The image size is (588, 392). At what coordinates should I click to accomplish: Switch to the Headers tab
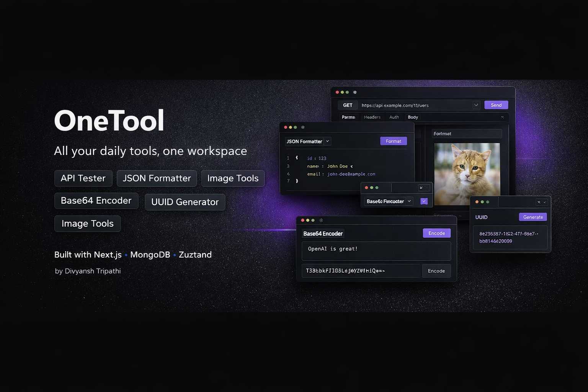372,117
